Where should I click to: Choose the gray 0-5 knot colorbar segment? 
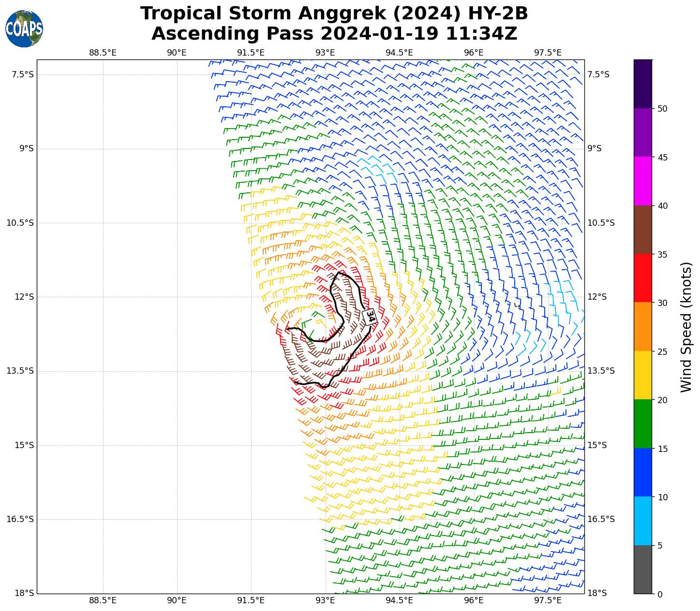643,569
